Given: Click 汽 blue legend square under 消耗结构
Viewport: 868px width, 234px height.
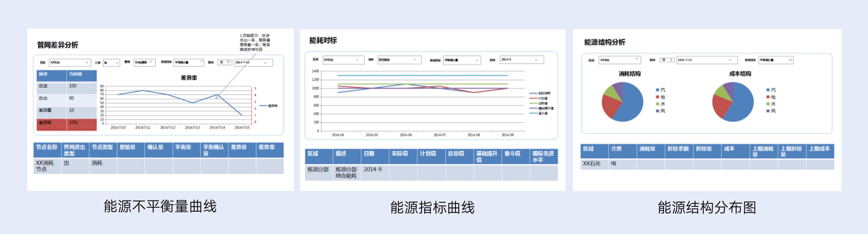Looking at the screenshot, I should (x=657, y=90).
